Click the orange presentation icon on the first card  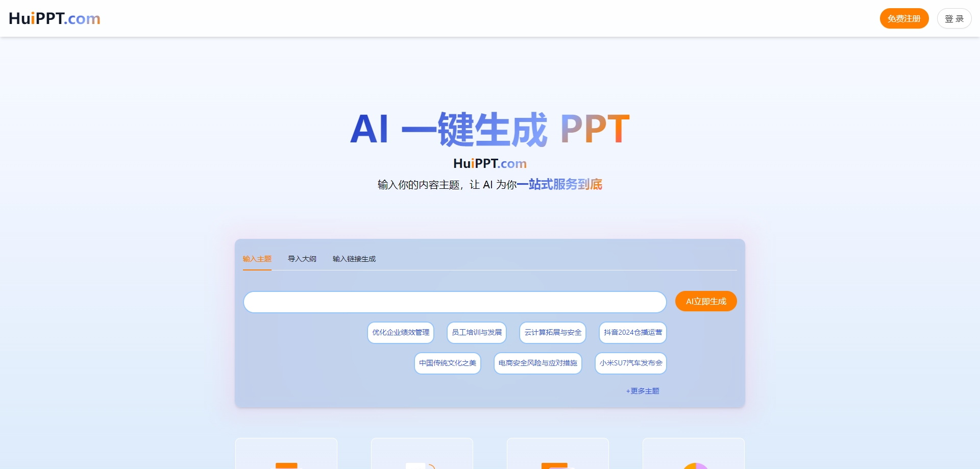pos(286,464)
